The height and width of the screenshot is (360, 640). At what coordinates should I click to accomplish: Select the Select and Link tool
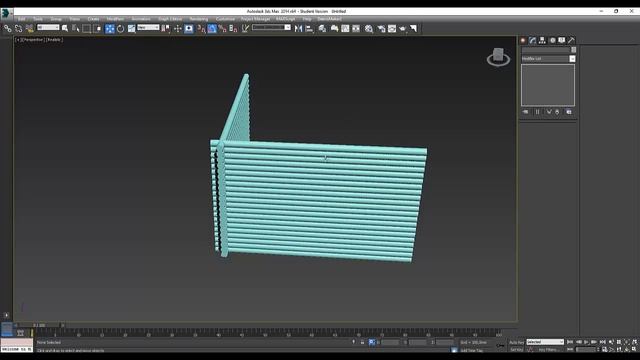pyautogui.click(x=7, y=29)
